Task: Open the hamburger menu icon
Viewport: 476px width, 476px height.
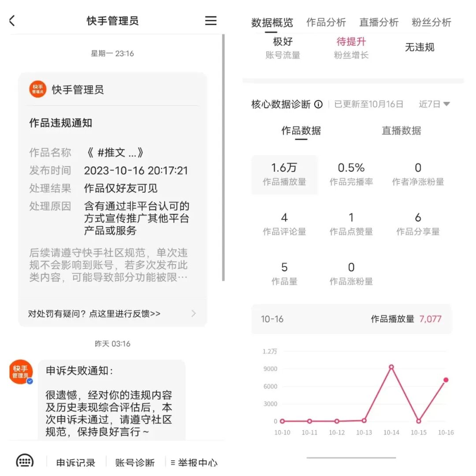Action: click(x=211, y=20)
